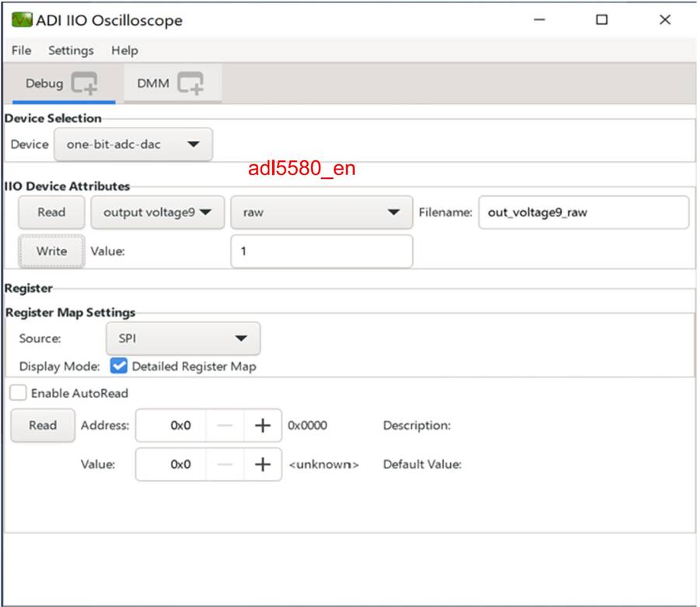Viewport: 700px width, 607px height.
Task: Decrement the Address value with minus
Action: tap(224, 426)
